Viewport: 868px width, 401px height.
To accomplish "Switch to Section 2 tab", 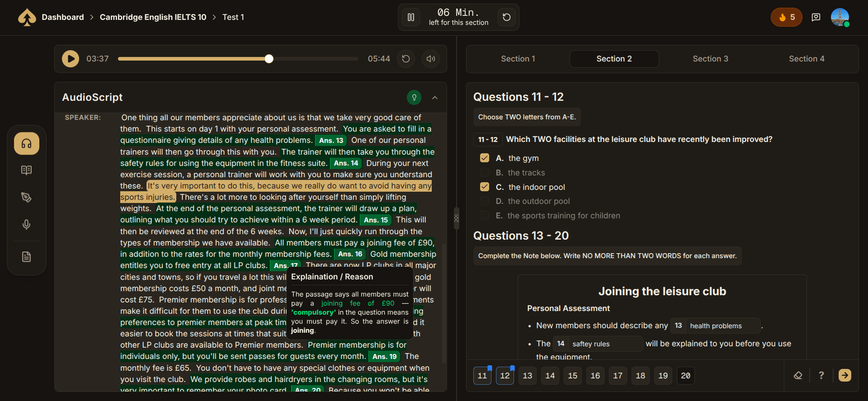I will pos(614,59).
